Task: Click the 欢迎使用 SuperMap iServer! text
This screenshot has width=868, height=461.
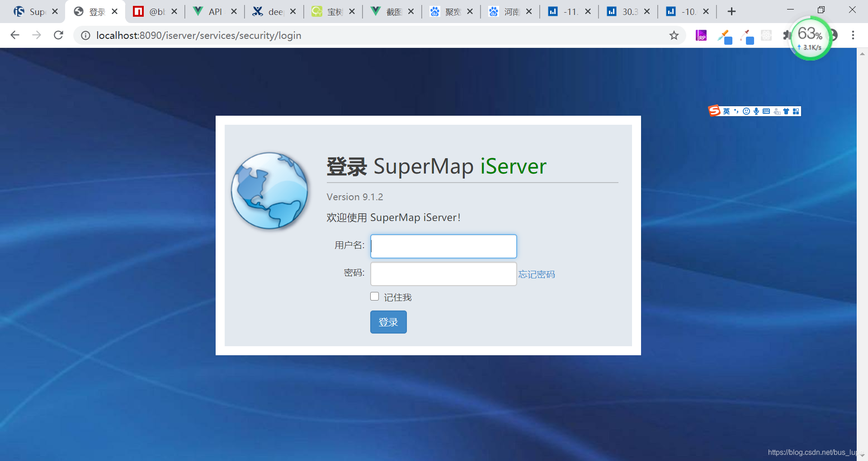Action: click(x=394, y=217)
